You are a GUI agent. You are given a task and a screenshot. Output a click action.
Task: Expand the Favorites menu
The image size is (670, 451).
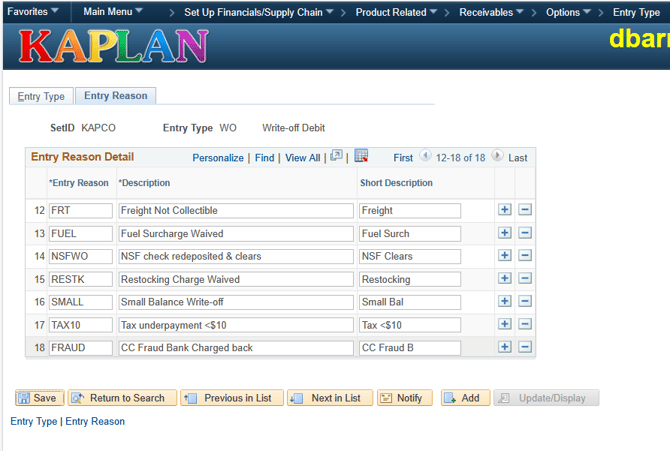[33, 12]
